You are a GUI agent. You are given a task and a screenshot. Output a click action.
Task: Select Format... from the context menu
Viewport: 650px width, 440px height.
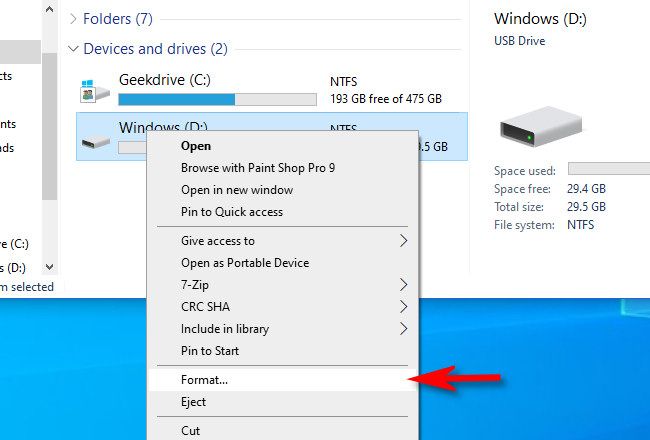(x=205, y=380)
